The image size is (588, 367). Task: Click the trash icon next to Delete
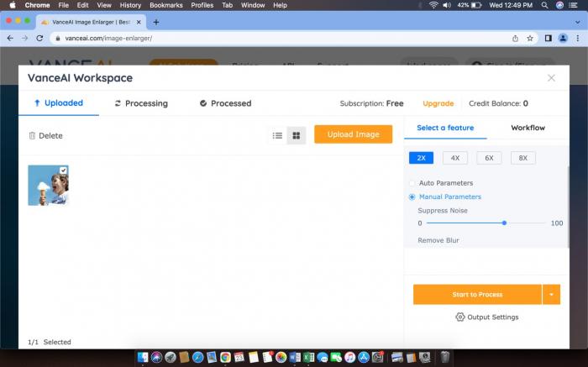32,135
